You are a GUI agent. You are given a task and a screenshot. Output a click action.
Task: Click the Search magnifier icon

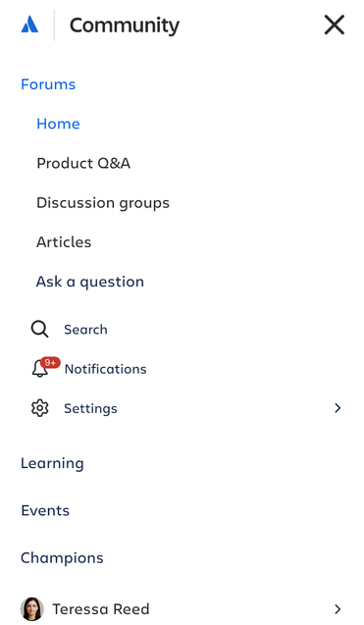39,330
